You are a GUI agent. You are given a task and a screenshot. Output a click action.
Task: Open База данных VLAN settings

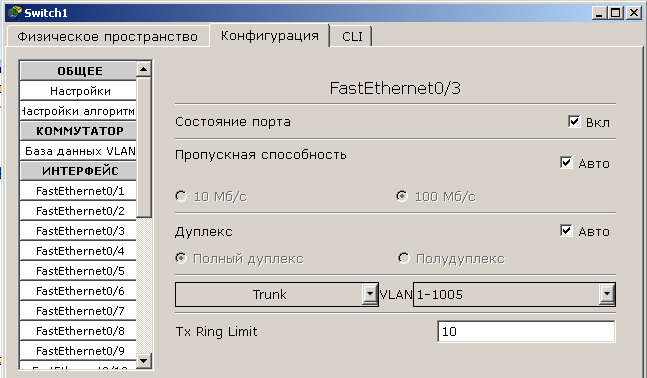pyautogui.click(x=78, y=151)
